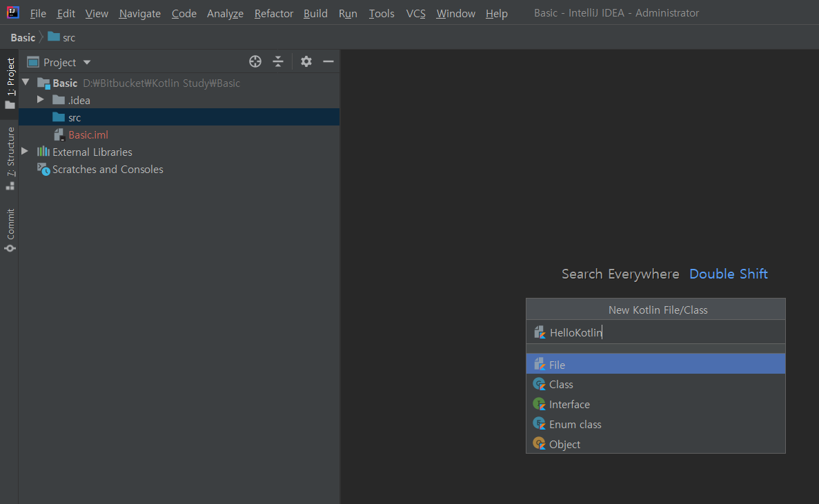
Task: Select Scratches and Consoles label
Action: (x=108, y=169)
